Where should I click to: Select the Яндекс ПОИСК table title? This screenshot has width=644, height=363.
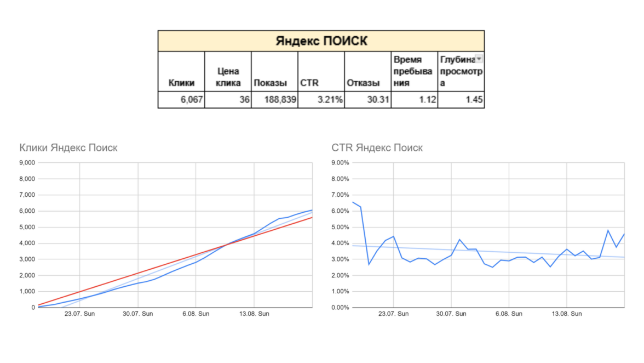click(321, 41)
